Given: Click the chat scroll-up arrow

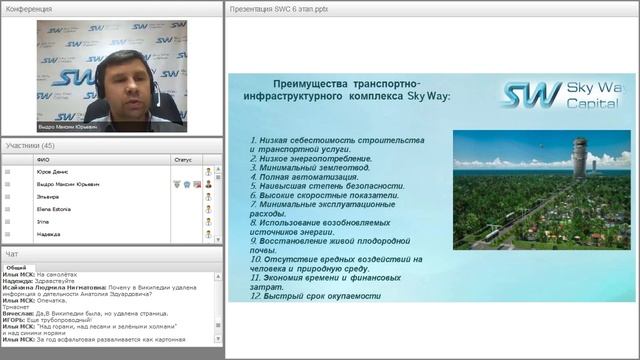Looking at the screenshot, I should point(218,277).
